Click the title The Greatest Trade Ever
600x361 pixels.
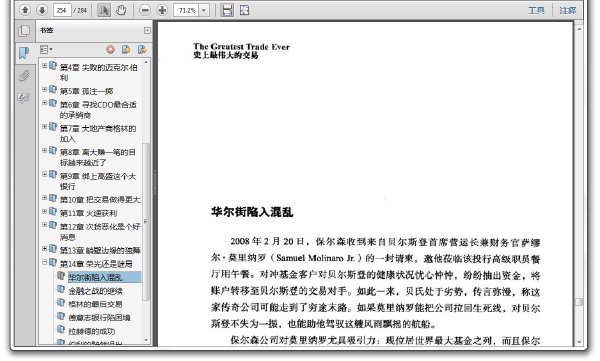point(241,47)
